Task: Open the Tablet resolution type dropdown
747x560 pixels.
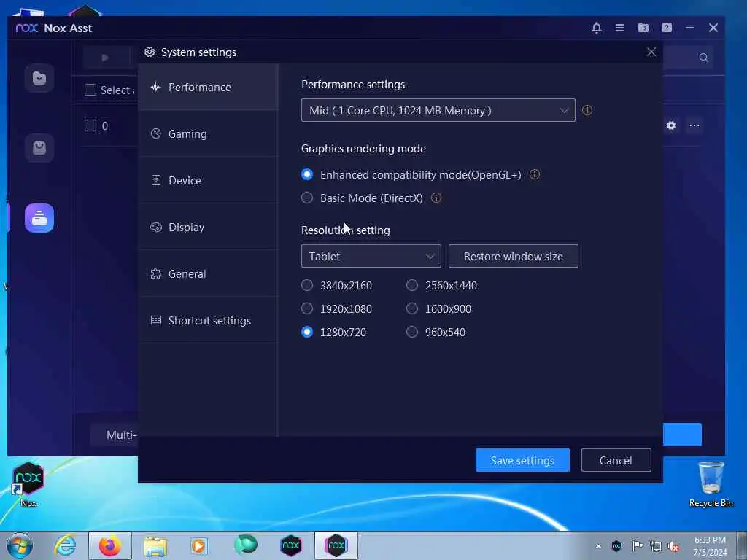Action: click(371, 256)
